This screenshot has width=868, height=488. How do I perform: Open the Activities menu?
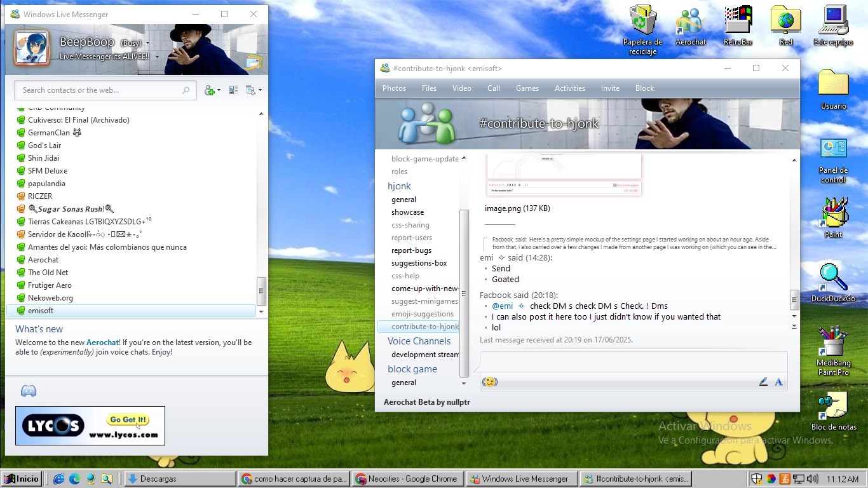coord(570,88)
